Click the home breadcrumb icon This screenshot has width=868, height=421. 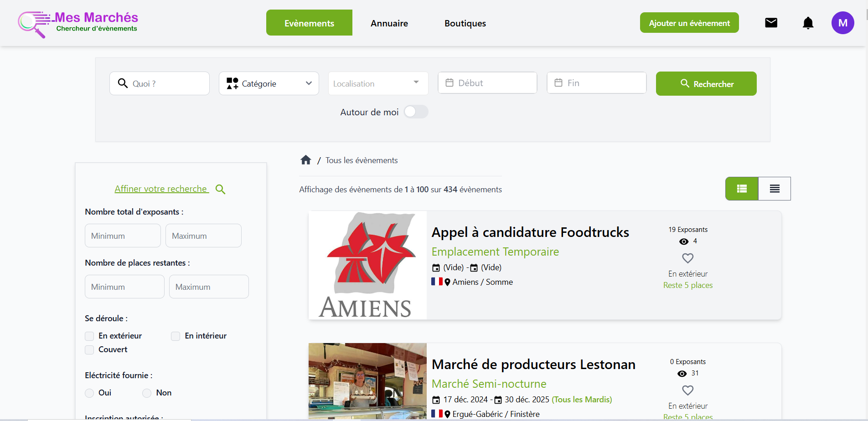[x=305, y=159]
